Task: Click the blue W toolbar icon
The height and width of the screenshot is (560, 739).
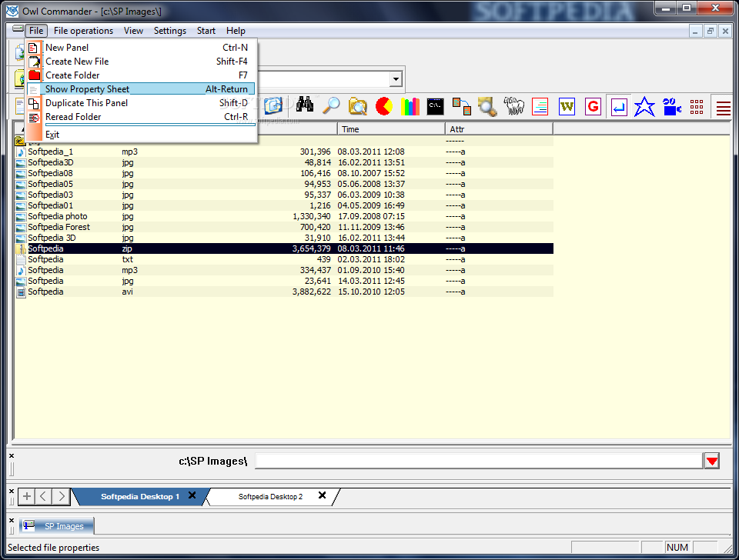Action: click(567, 107)
